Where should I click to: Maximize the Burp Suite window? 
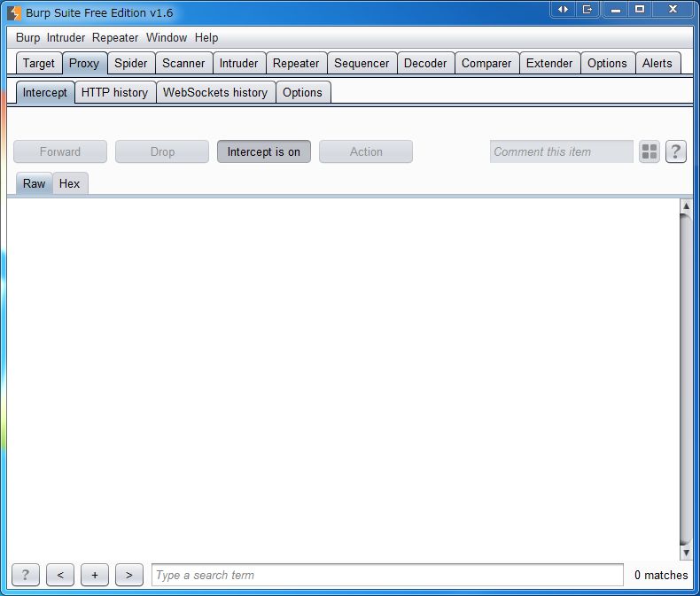[640, 9]
